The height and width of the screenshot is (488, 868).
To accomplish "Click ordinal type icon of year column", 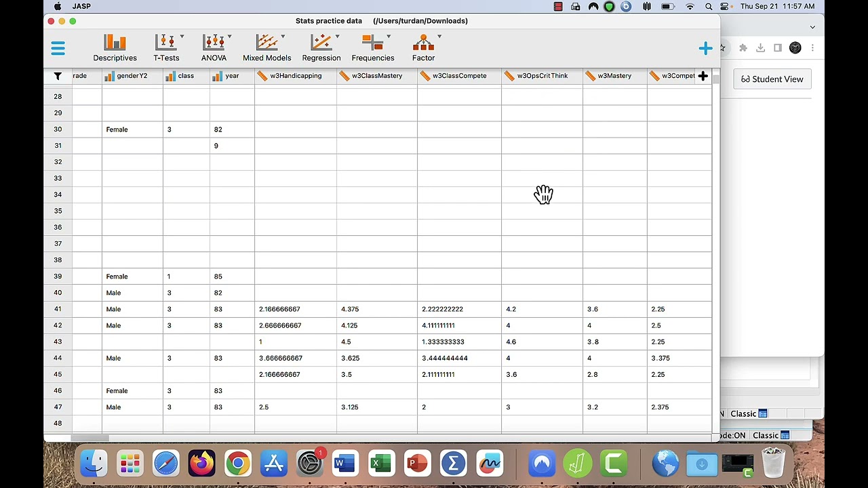I will pos(218,76).
